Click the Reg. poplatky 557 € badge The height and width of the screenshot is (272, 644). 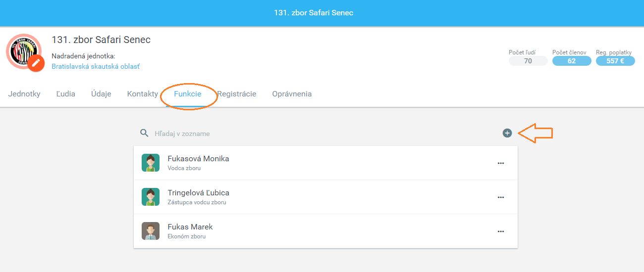pyautogui.click(x=615, y=61)
